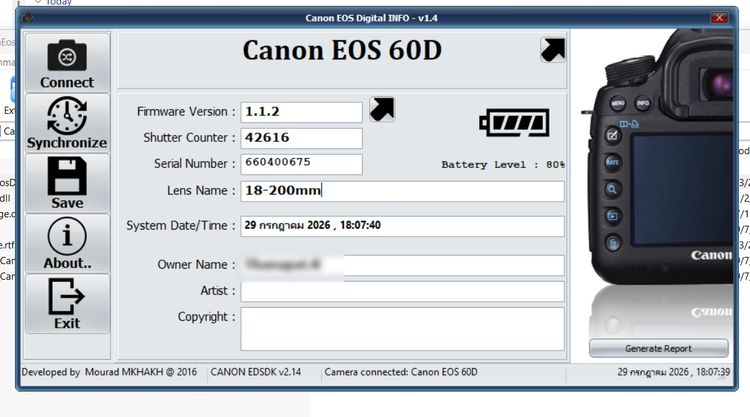
Task: Click the battery level indicator icon
Action: (x=514, y=123)
